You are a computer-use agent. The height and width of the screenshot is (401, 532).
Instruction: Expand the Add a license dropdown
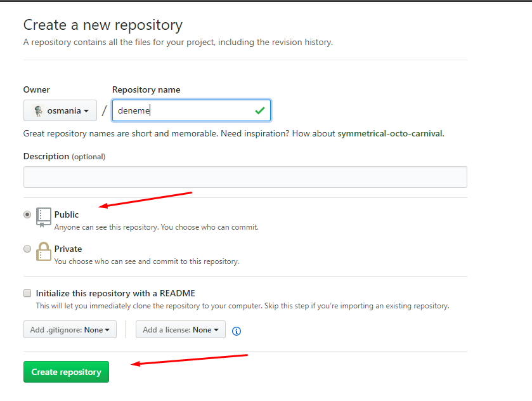[181, 329]
